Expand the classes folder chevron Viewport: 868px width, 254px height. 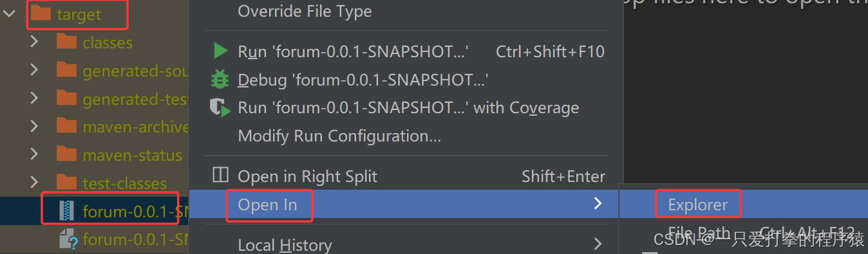(x=35, y=42)
